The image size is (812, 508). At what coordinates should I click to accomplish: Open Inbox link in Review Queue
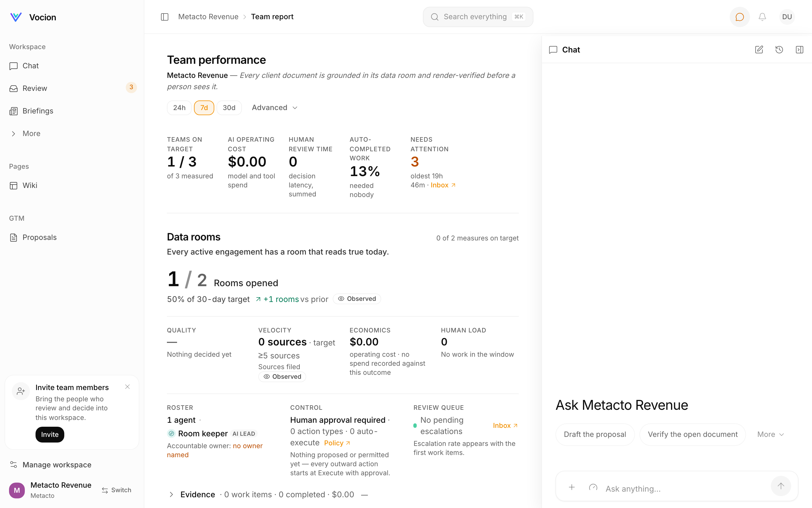click(505, 426)
